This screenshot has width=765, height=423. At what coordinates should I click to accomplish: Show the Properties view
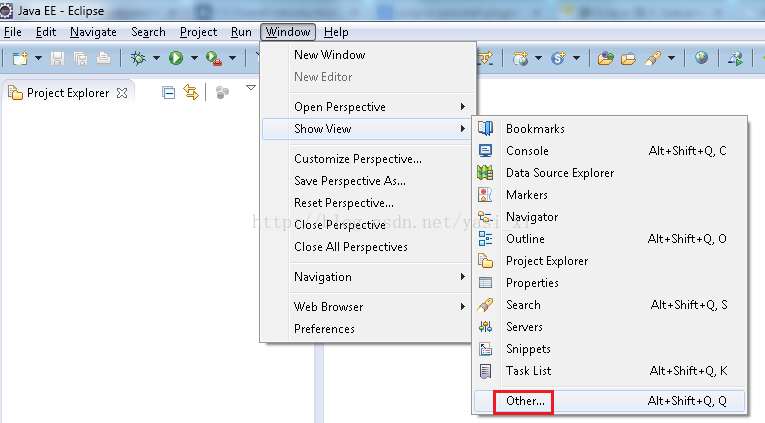(609, 283)
